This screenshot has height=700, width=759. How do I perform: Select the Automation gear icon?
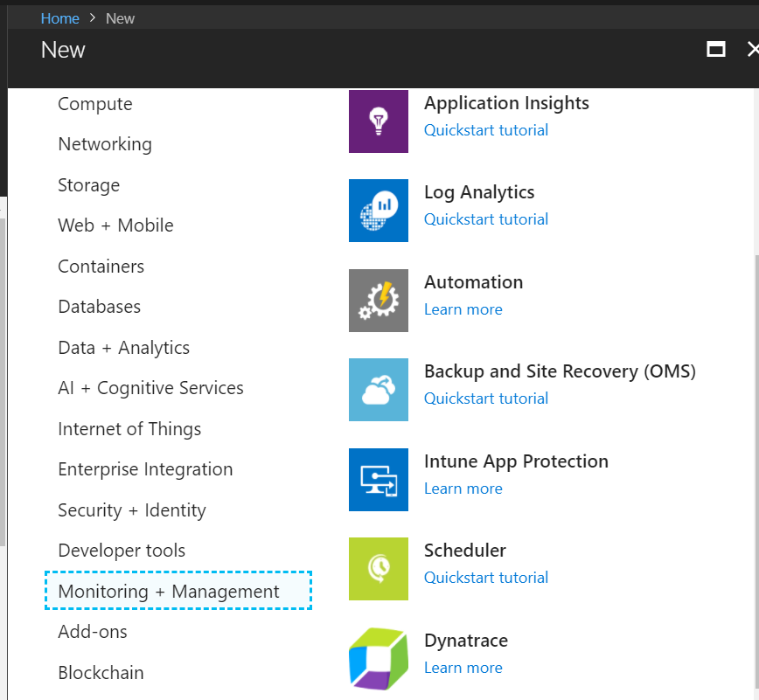pos(378,301)
